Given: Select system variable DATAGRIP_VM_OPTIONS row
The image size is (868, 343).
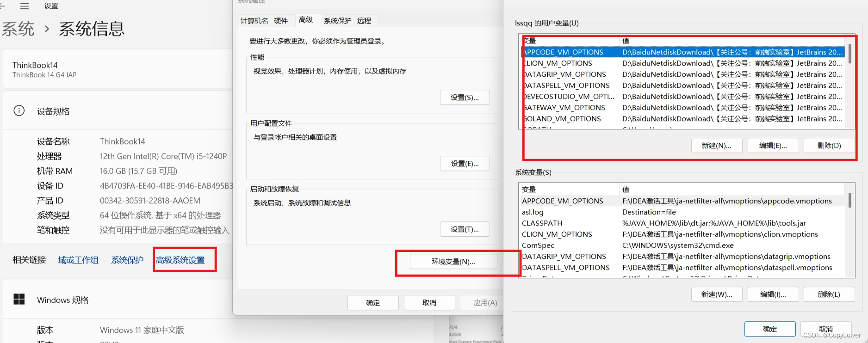Looking at the screenshot, I should 683,257.
